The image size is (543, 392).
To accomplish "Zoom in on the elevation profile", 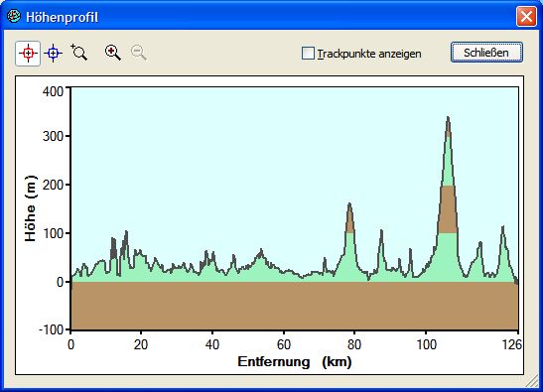I will click(x=113, y=53).
